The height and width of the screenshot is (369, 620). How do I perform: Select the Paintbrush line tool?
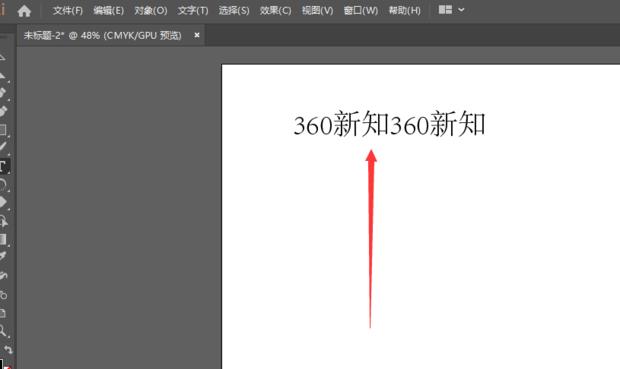3,146
